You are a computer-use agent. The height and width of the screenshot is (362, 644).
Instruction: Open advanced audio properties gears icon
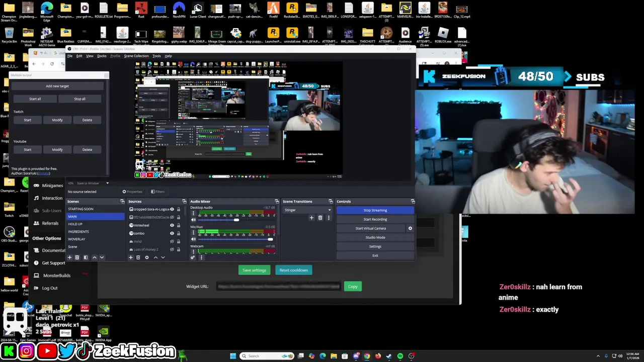click(x=193, y=257)
